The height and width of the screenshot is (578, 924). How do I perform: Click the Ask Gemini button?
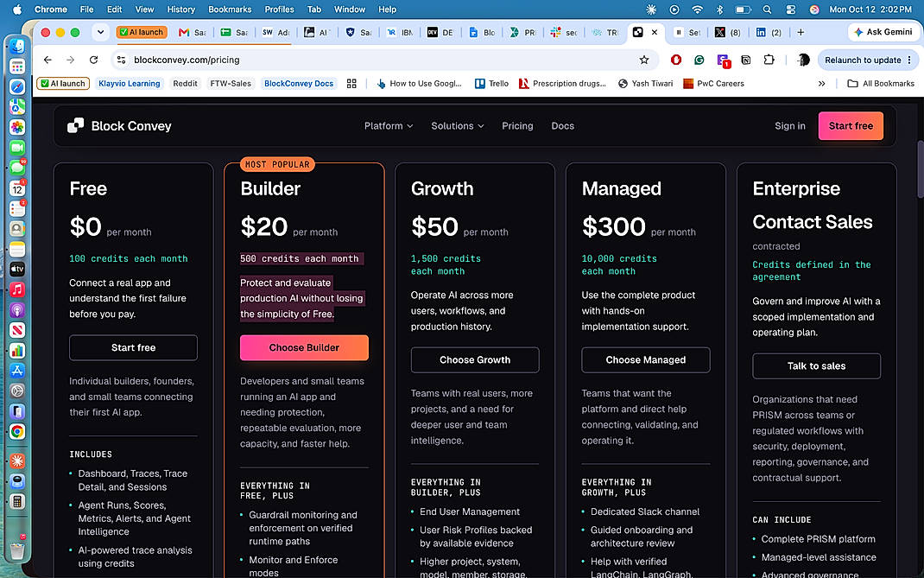point(883,32)
